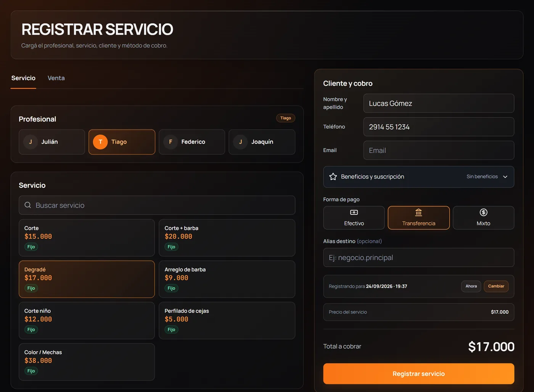Select the Color / Mechas service card
Image resolution: width=534 pixels, height=392 pixels.
tap(87, 362)
